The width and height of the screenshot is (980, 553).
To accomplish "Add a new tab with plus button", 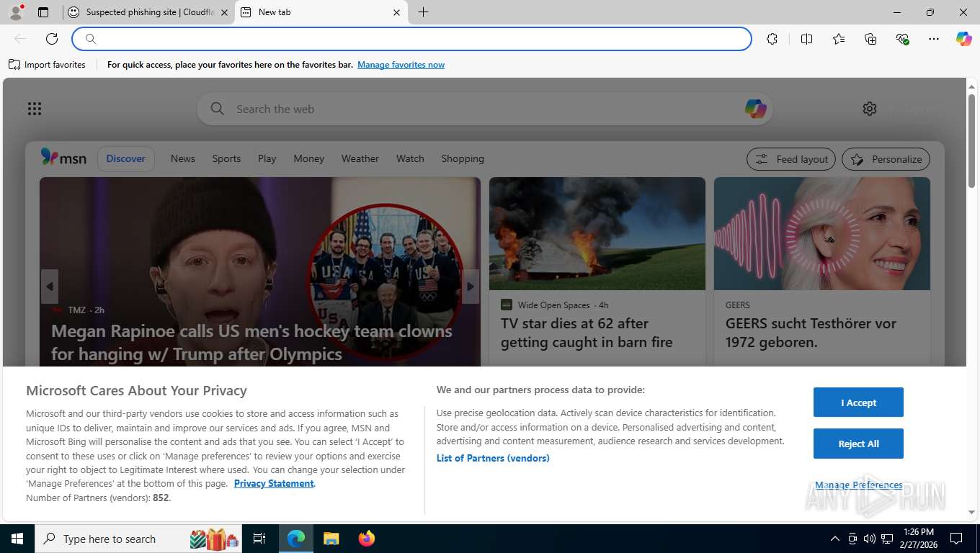I will click(423, 12).
